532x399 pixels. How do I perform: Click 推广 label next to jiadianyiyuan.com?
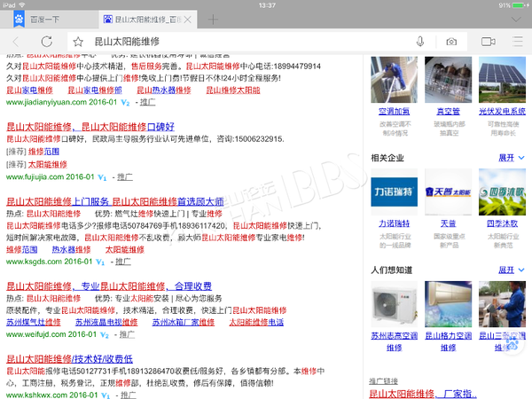click(x=147, y=102)
